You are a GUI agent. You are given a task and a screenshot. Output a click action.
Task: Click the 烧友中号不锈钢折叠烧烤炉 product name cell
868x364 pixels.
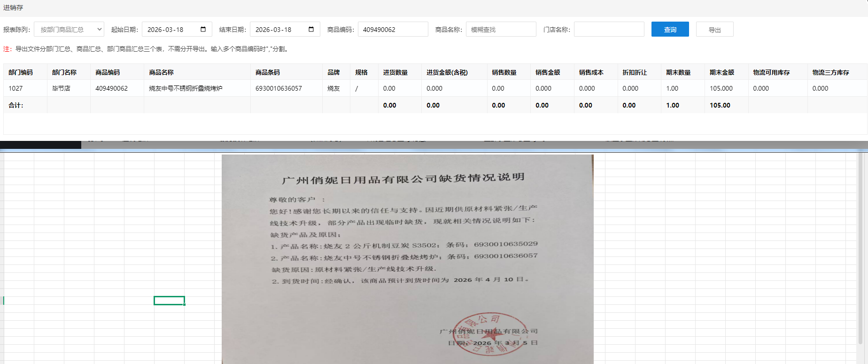tap(186, 88)
